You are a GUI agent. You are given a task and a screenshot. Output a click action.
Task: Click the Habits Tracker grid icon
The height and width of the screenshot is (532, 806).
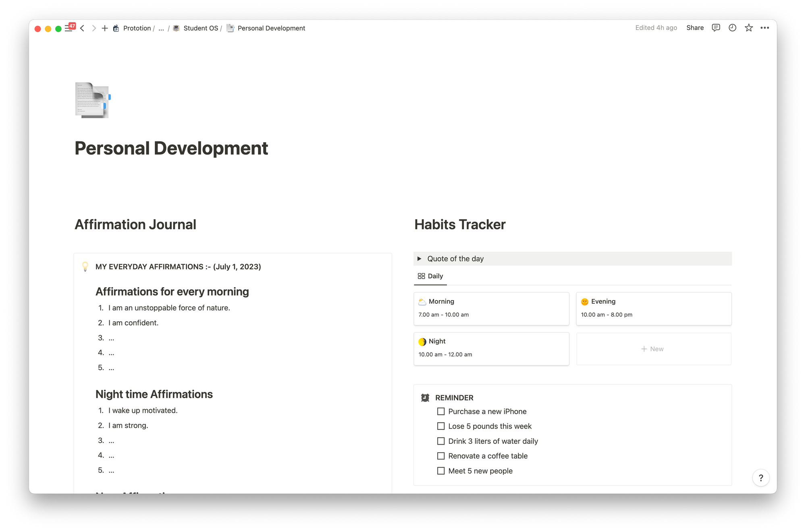click(x=421, y=275)
